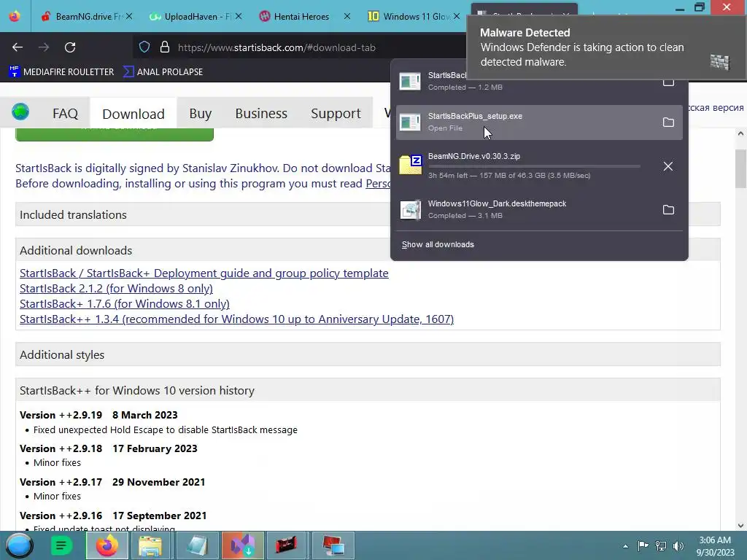The image size is (747, 560).
Task: Open the FAQ page tab
Action: click(x=65, y=113)
